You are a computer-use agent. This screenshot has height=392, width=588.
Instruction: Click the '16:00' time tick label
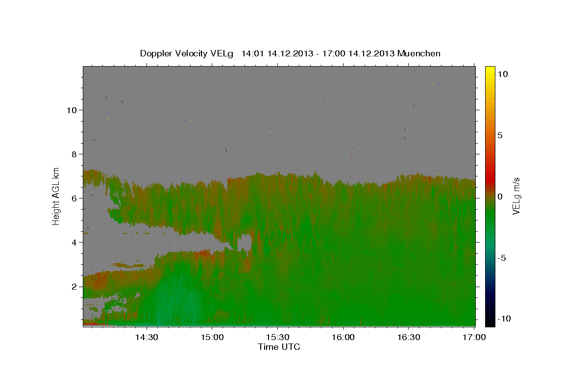tap(343, 337)
